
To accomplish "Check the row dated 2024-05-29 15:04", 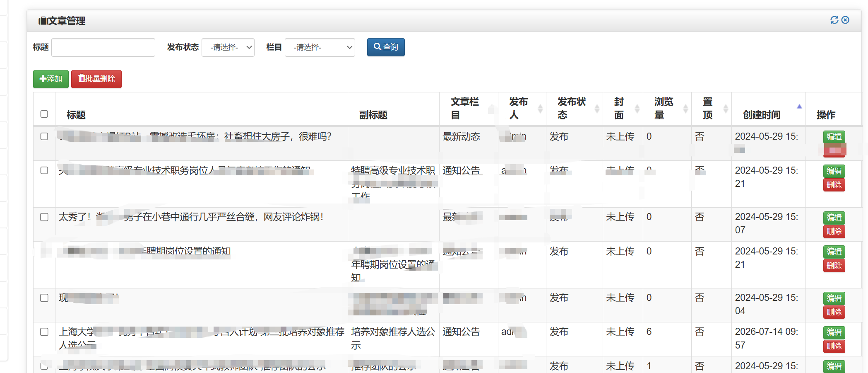I will click(44, 298).
